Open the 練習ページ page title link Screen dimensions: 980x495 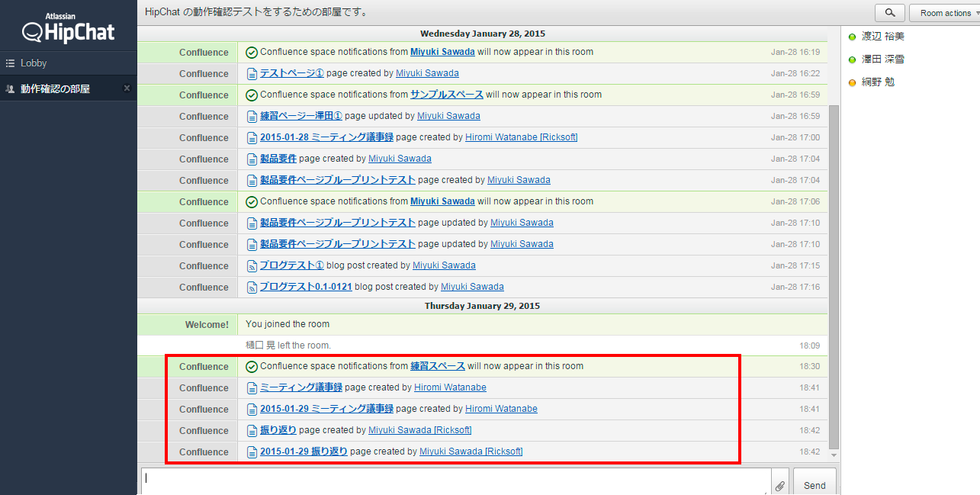point(301,116)
